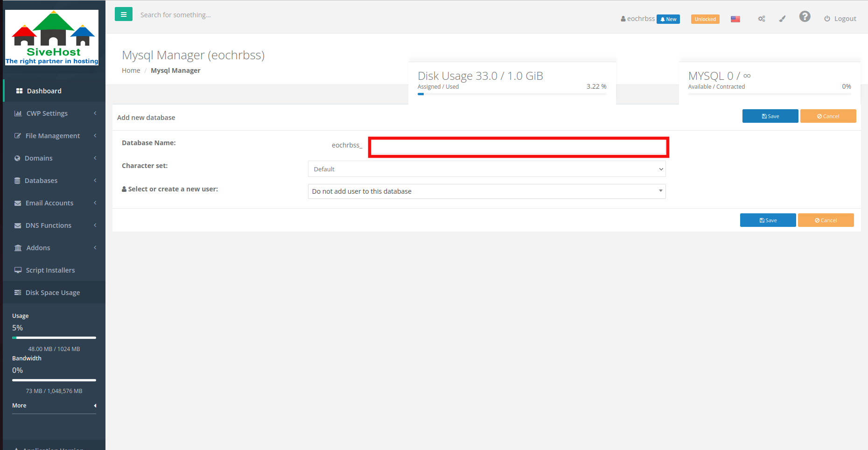
Task: Open the Dashboard menu item
Action: pos(54,91)
